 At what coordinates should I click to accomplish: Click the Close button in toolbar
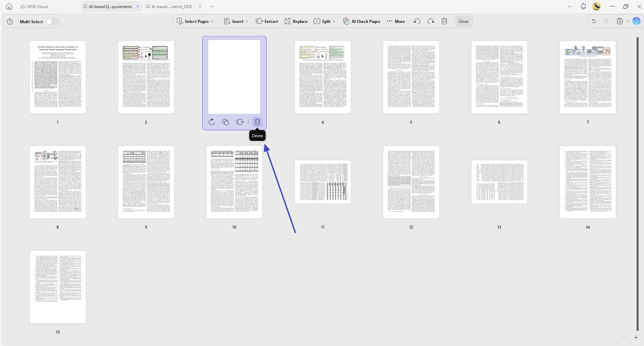(x=463, y=21)
